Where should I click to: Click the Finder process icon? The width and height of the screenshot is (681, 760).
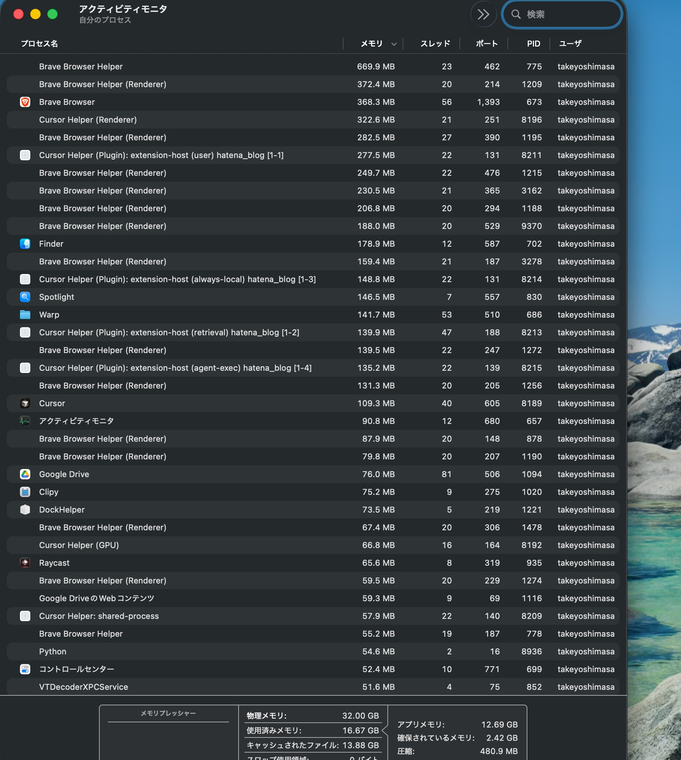pyautogui.click(x=25, y=244)
